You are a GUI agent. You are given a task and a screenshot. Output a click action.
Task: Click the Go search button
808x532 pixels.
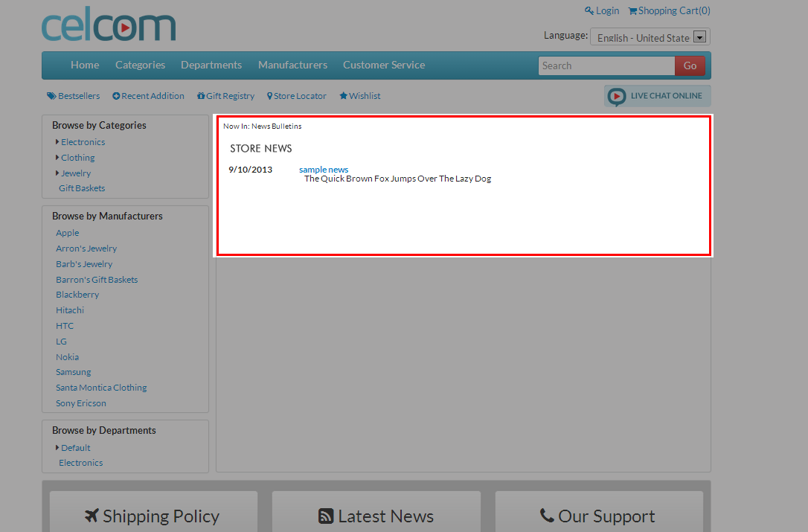(x=690, y=65)
